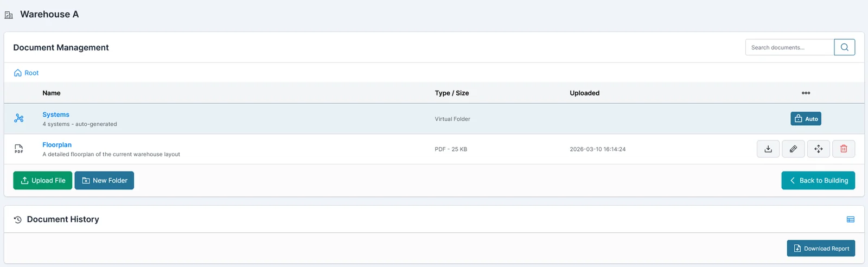
Task: Download the Floorplan PDF
Action: [768, 149]
